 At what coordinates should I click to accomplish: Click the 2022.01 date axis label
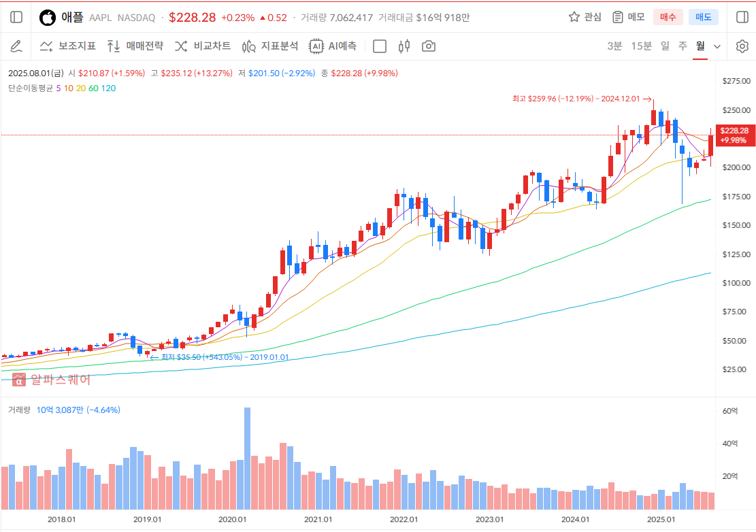pos(404,520)
